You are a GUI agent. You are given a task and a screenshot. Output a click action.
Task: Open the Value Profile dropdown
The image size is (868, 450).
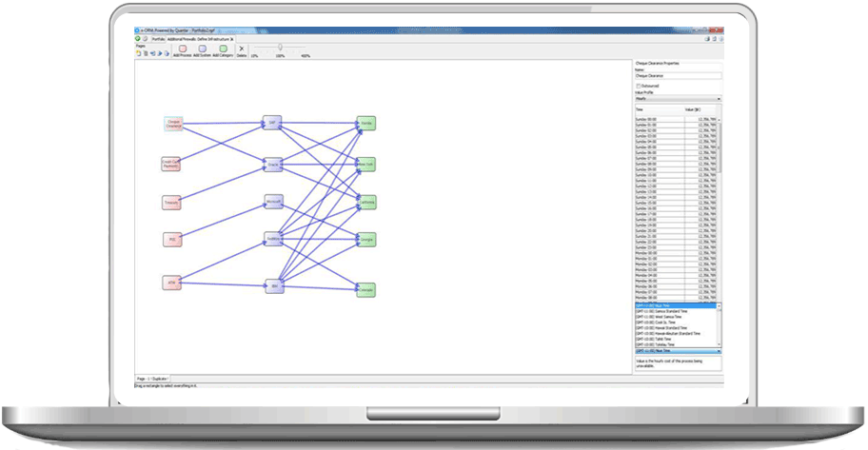678,99
